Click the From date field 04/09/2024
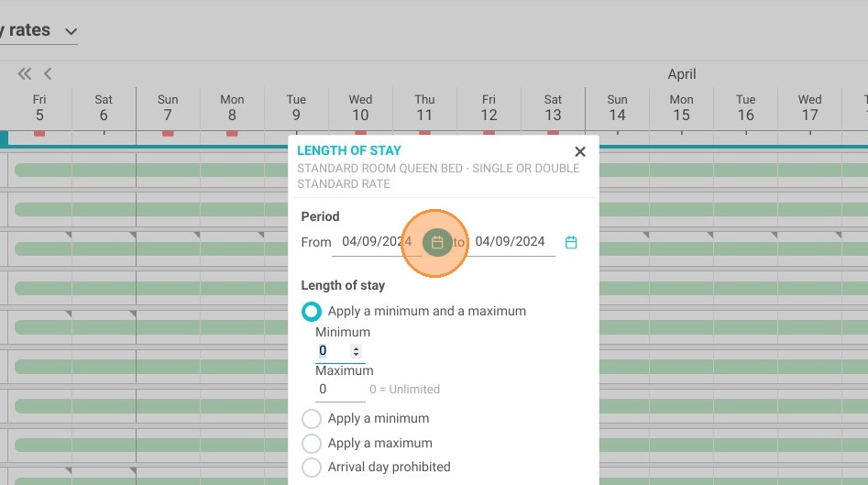The image size is (868, 485). (x=377, y=242)
